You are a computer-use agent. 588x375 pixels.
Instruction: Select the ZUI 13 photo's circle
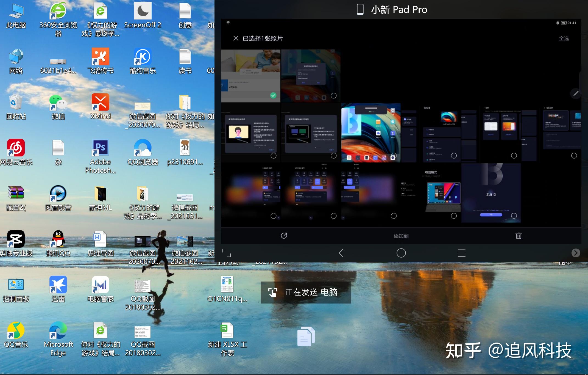514,216
